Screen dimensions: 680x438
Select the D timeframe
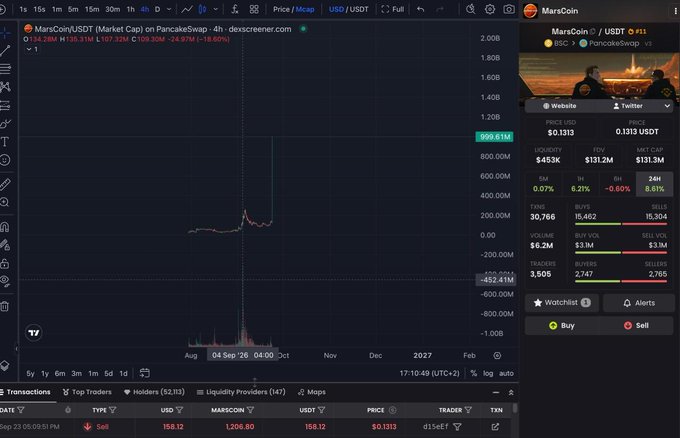pos(157,9)
